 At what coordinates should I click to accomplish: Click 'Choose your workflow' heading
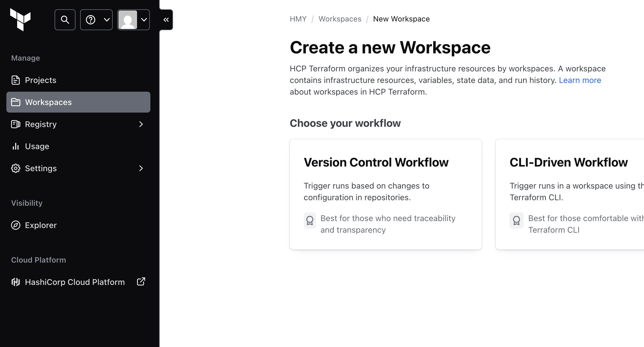345,123
